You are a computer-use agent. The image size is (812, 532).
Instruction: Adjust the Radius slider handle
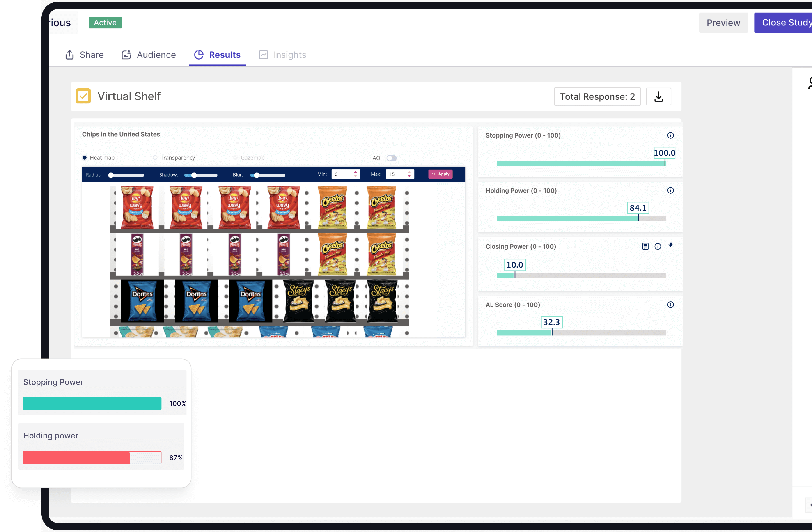[111, 175]
